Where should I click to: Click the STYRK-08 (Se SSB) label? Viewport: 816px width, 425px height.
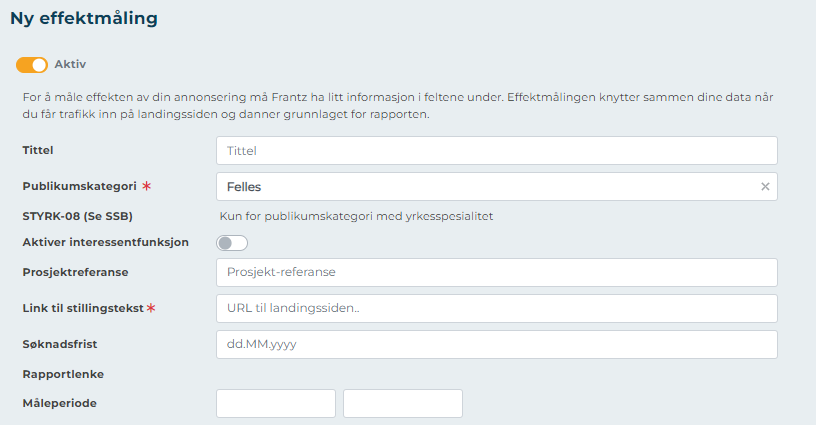(77, 216)
